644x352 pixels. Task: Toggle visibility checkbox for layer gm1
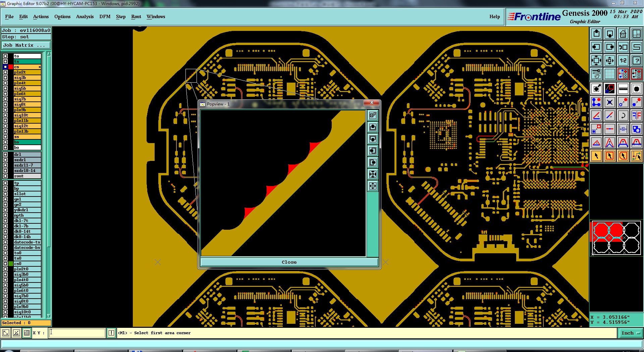(x=5, y=199)
